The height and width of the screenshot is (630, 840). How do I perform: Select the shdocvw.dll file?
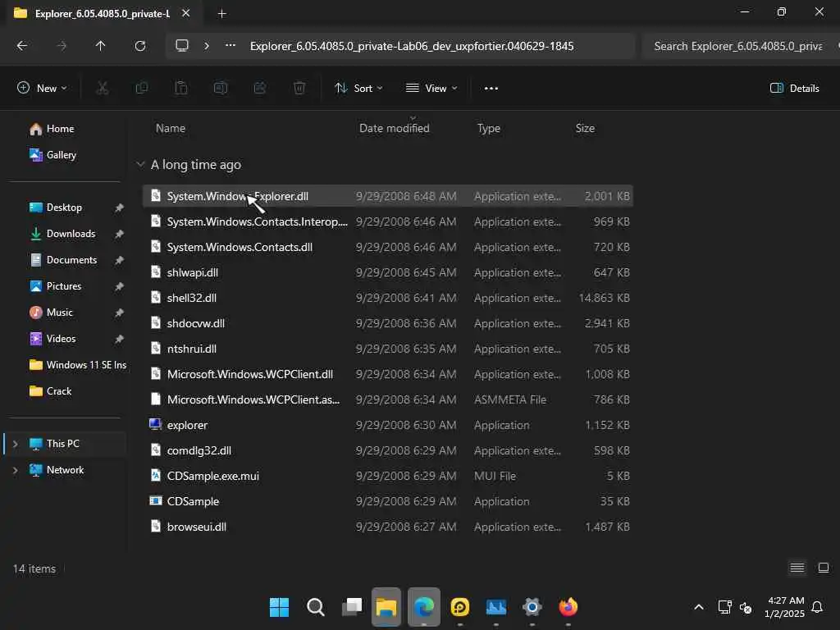click(x=388, y=323)
